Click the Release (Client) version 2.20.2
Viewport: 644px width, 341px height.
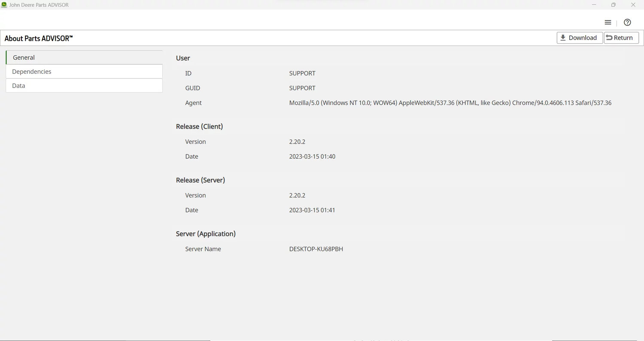(x=297, y=142)
